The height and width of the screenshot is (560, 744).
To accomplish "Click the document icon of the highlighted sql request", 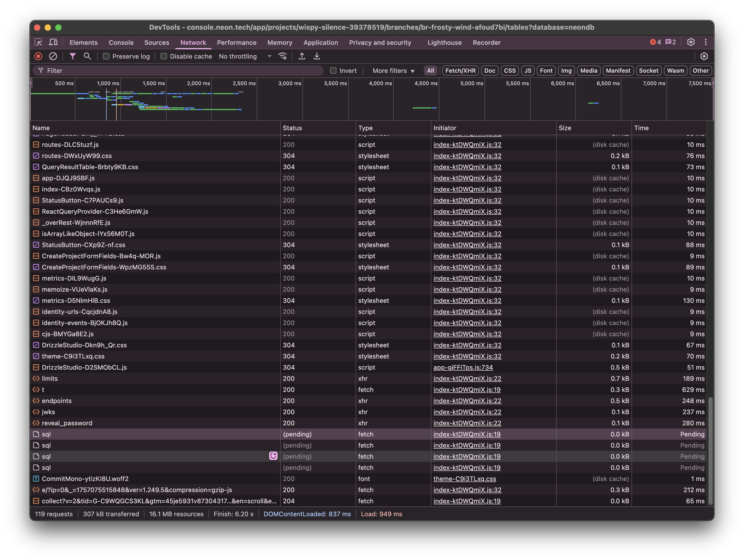I will [x=36, y=434].
